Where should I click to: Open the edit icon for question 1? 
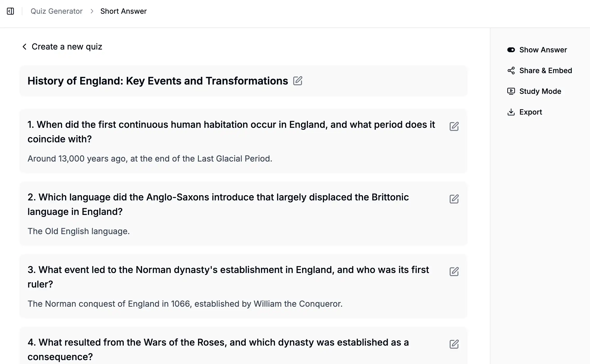click(x=454, y=126)
